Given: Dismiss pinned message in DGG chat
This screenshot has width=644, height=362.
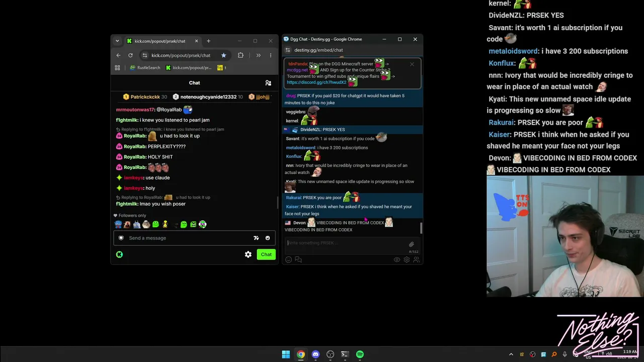Looking at the screenshot, I should coord(412,64).
